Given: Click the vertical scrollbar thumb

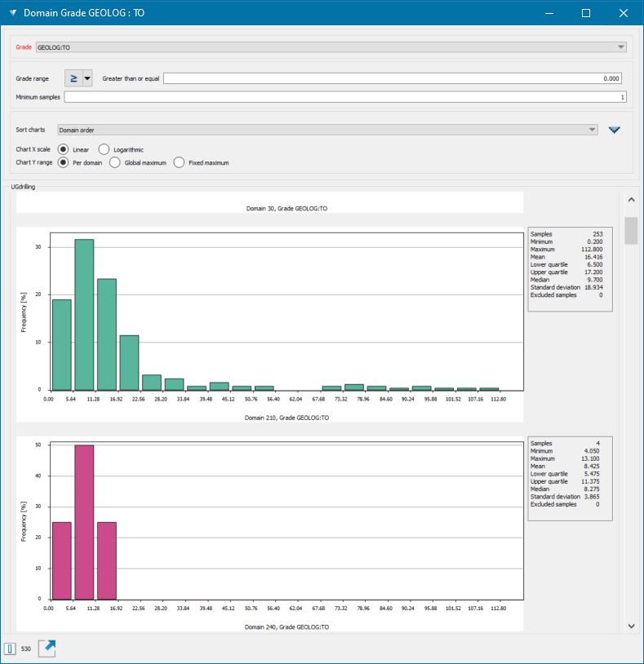Looking at the screenshot, I should coord(631,230).
